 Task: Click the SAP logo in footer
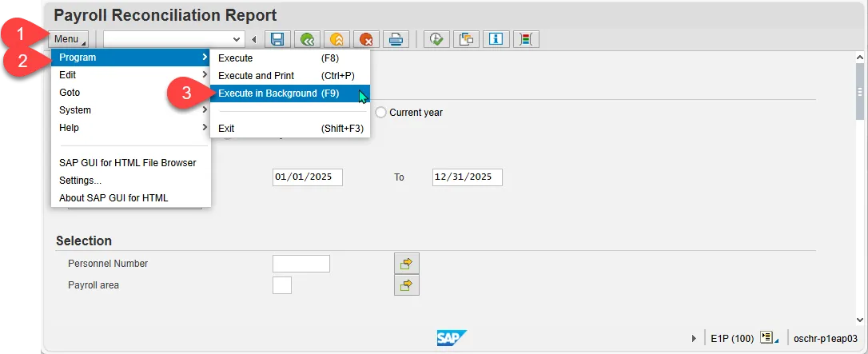click(x=451, y=338)
